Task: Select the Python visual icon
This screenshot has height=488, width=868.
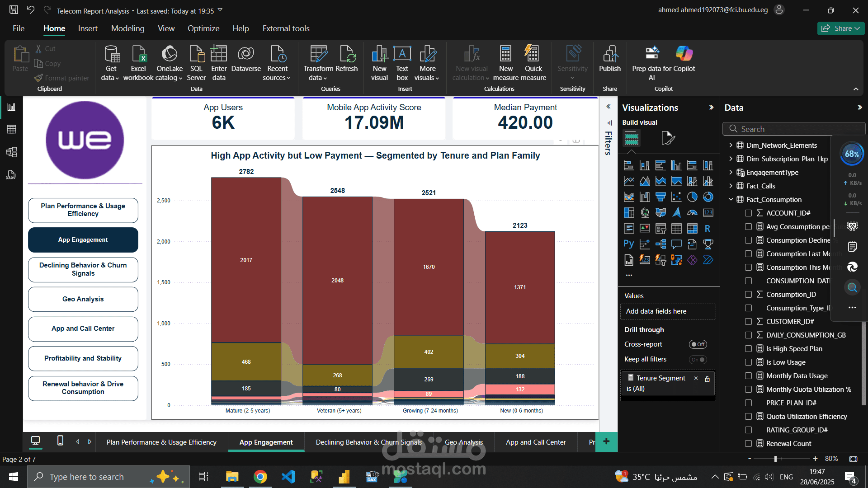Action: 629,244
